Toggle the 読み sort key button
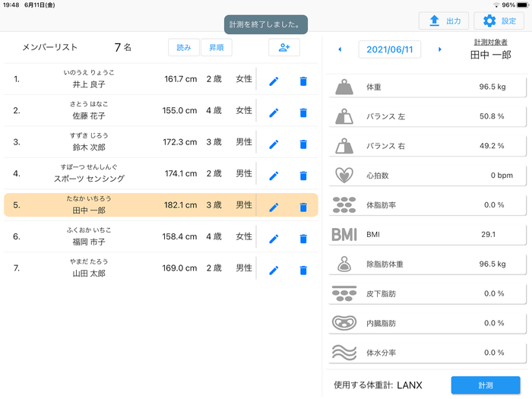This screenshot has width=532, height=399. pos(184,48)
